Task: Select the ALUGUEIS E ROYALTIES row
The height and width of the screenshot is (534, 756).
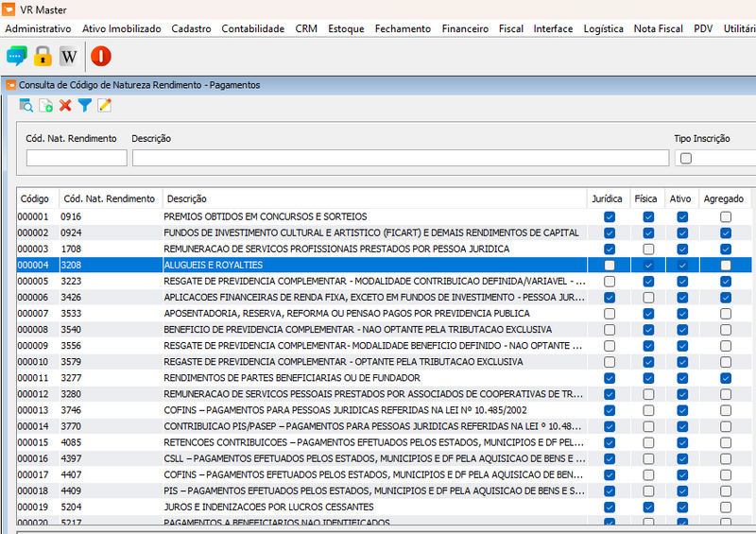Action: 384,265
